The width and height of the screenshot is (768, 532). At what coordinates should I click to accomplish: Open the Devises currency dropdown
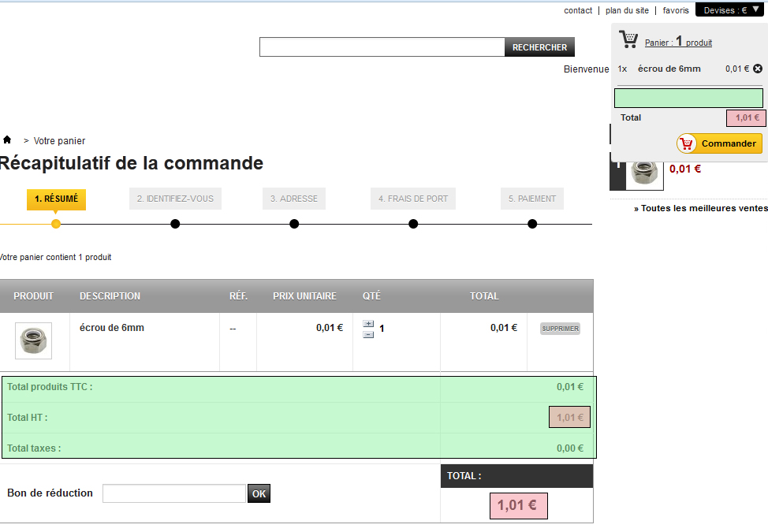(729, 10)
